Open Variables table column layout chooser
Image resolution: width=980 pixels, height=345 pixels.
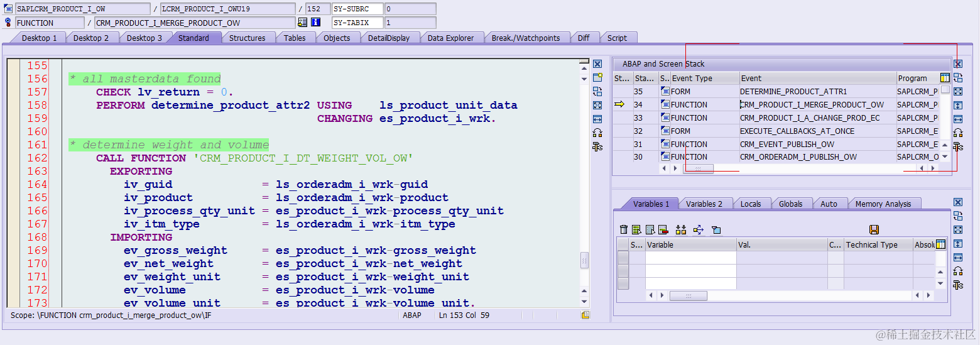(941, 244)
